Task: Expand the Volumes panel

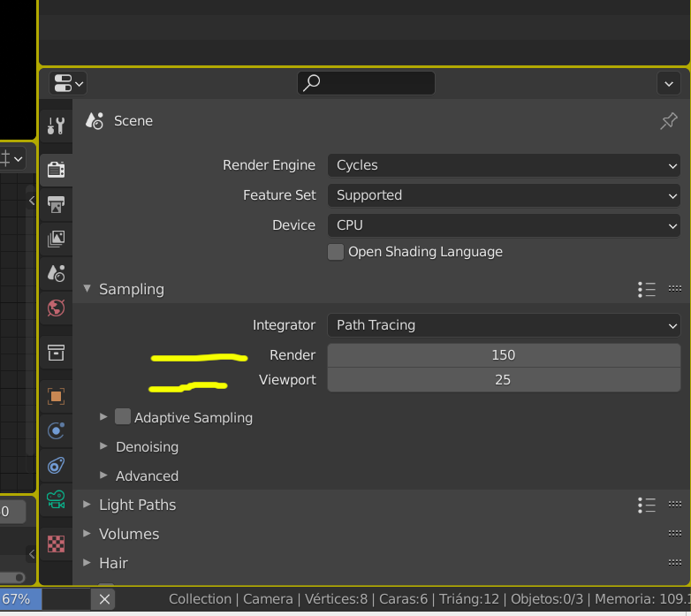Action: coord(87,533)
